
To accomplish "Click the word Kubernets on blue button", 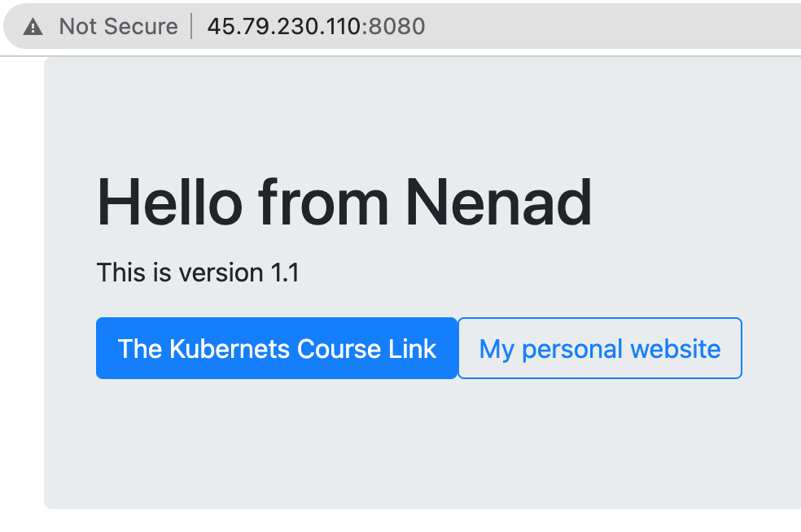I will click(230, 349).
